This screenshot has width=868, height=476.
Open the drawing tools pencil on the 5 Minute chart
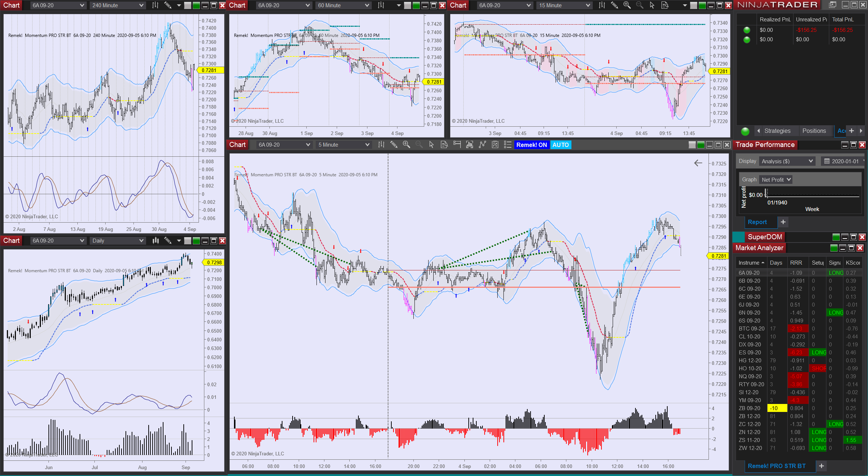pyautogui.click(x=393, y=145)
